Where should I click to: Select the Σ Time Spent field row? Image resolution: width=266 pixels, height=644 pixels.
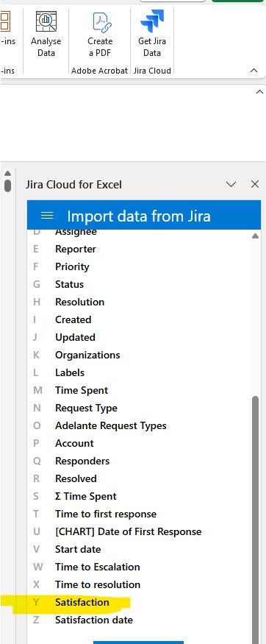[140, 496]
